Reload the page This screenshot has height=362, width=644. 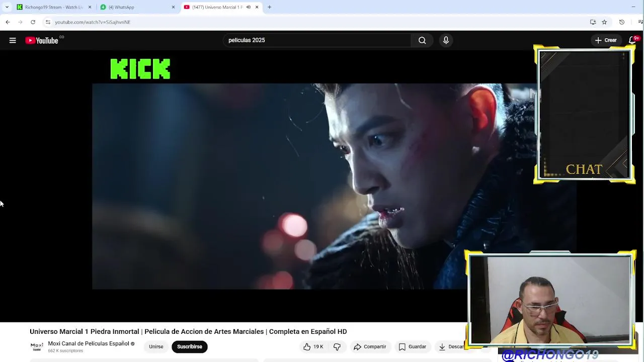pos(33,22)
